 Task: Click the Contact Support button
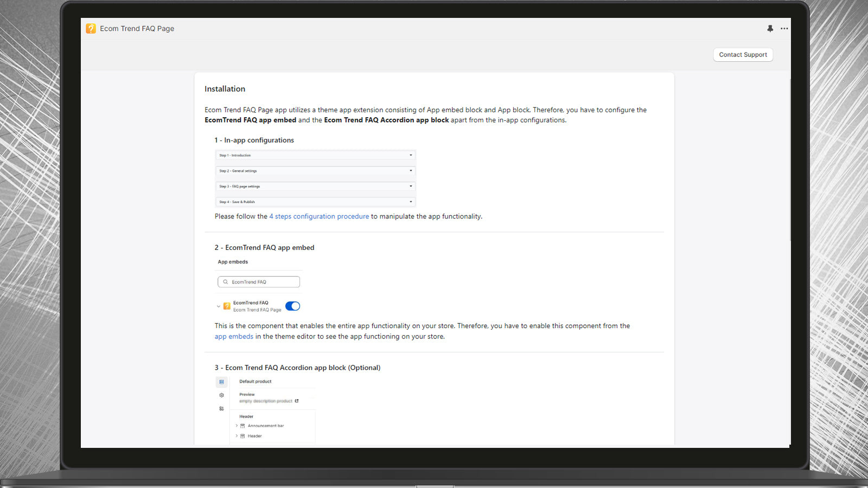[x=743, y=55]
